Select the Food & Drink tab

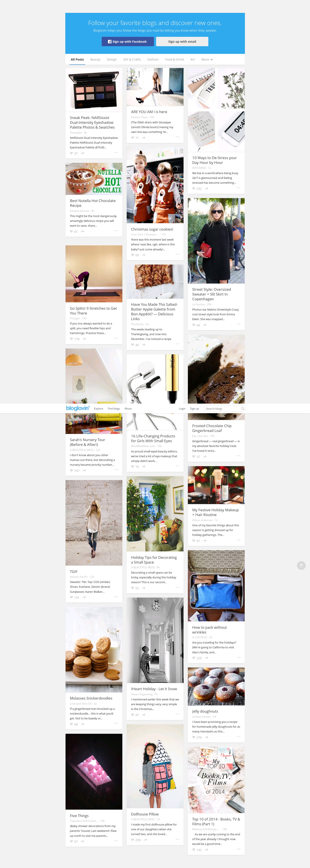point(174,60)
